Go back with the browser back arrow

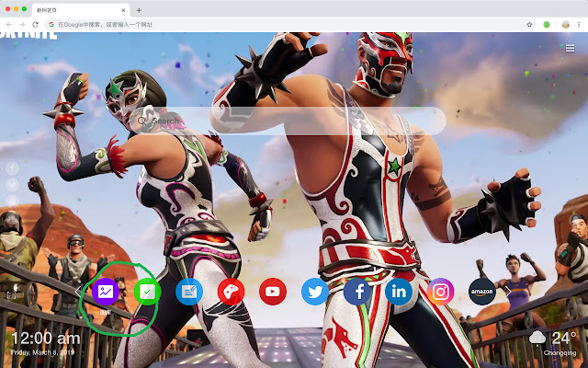pyautogui.click(x=9, y=25)
